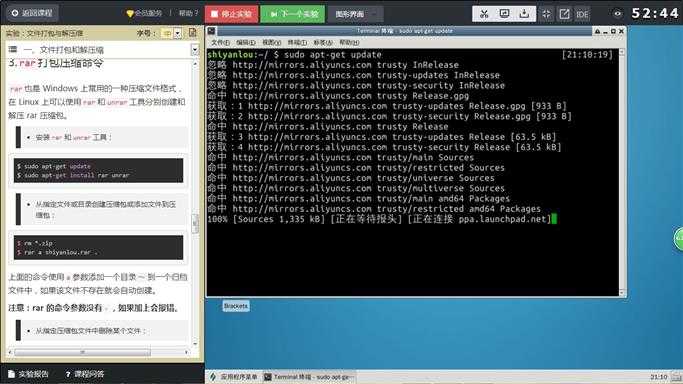Click the Brackets desktop shortcut label
Screen dimensions: 683x384
pos(236,306)
